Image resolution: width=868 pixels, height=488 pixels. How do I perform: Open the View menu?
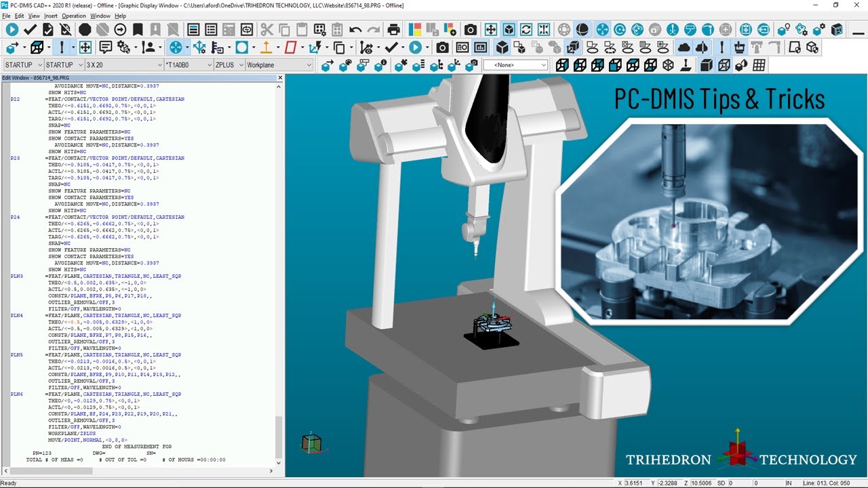click(34, 16)
